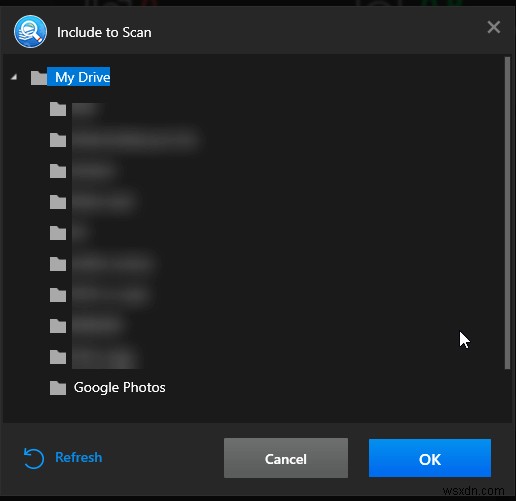
Task: Select the Google Photos folder
Action: [x=120, y=387]
